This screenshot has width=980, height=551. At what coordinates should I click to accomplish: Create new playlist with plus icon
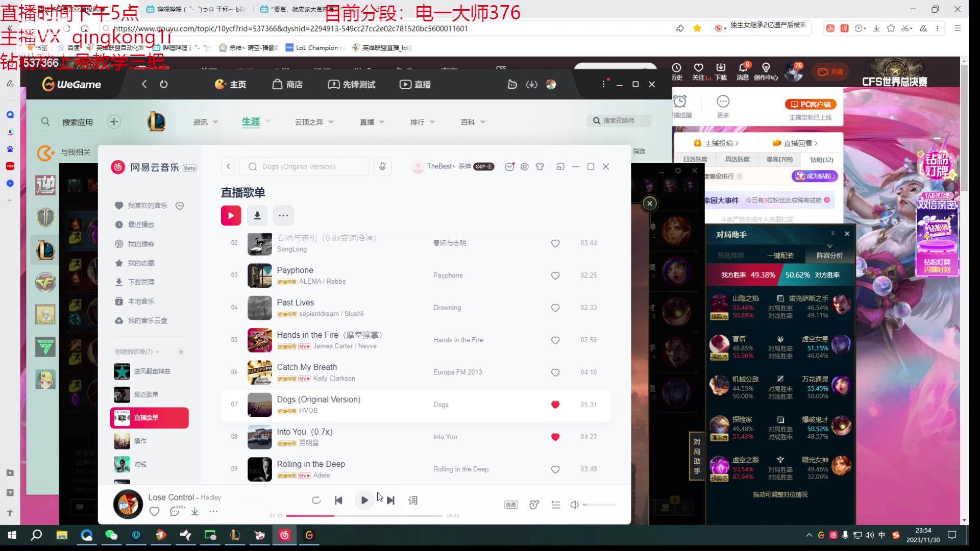181,352
